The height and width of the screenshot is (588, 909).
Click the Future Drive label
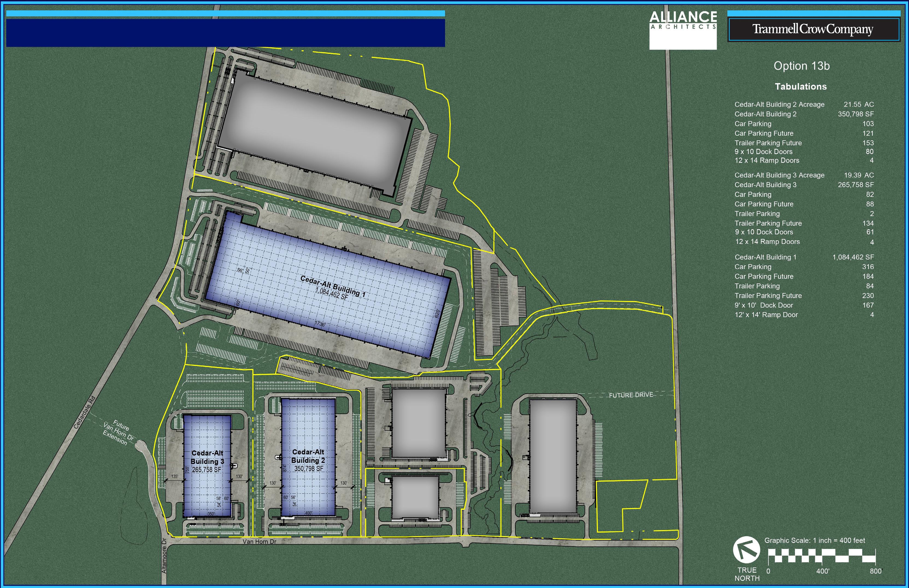tap(631, 395)
